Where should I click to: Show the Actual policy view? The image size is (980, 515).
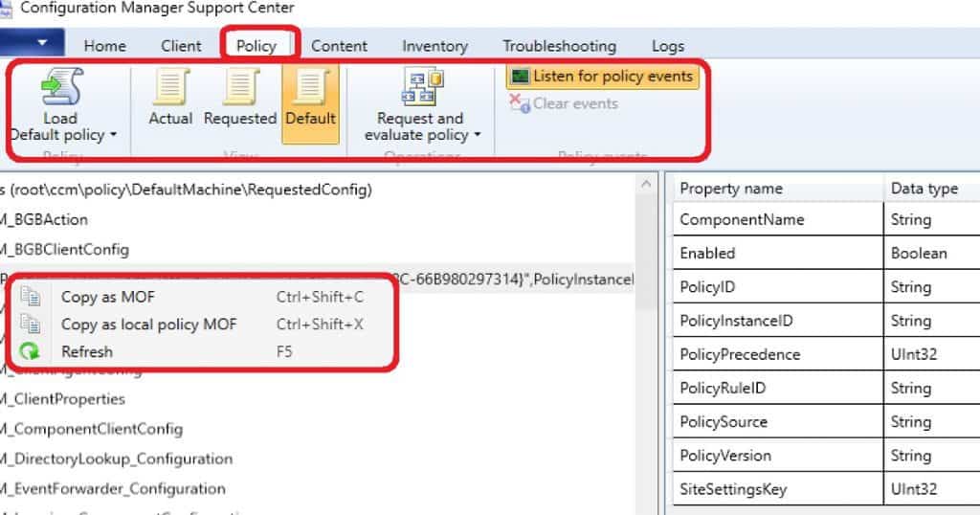coord(170,99)
